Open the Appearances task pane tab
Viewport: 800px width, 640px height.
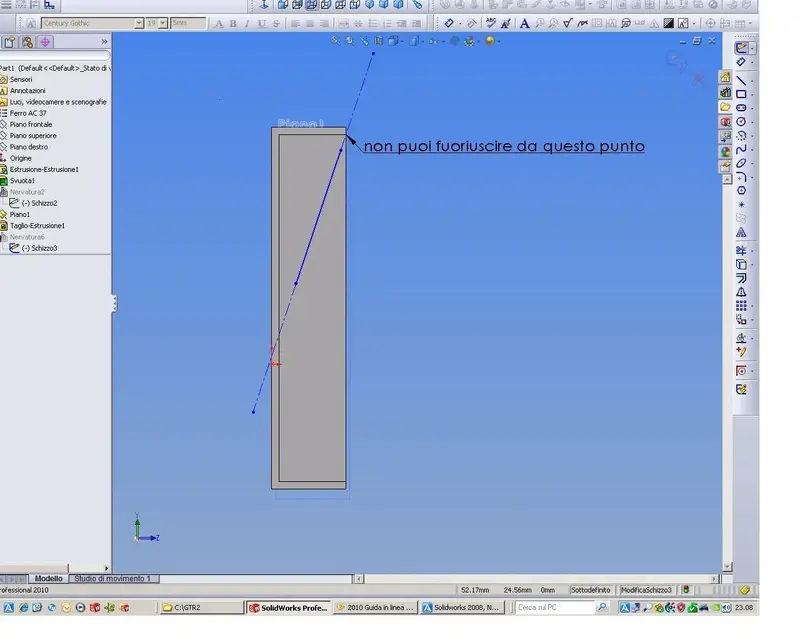tap(725, 152)
